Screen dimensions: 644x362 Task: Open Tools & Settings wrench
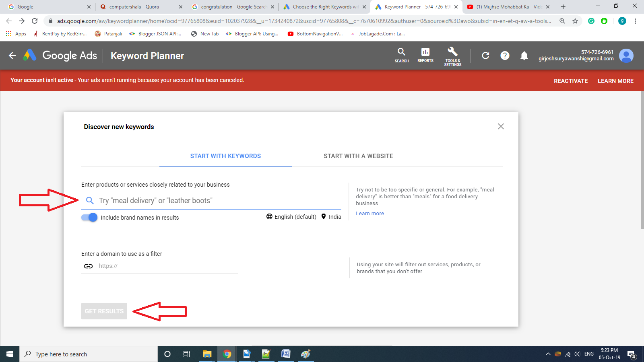[452, 56]
